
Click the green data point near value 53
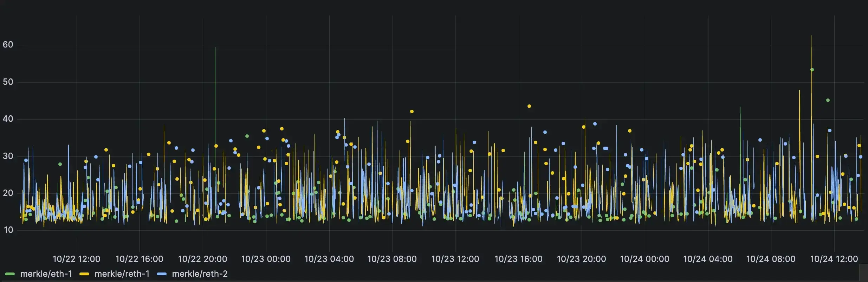coord(812,70)
